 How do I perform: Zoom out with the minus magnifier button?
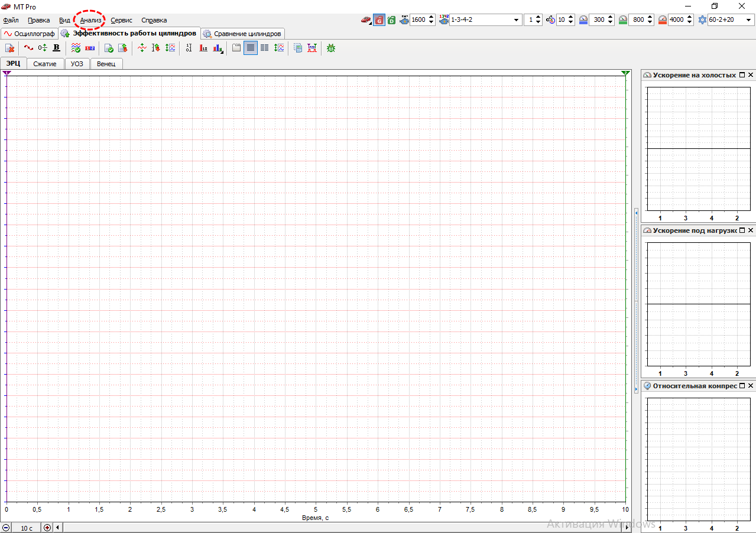(x=7, y=528)
